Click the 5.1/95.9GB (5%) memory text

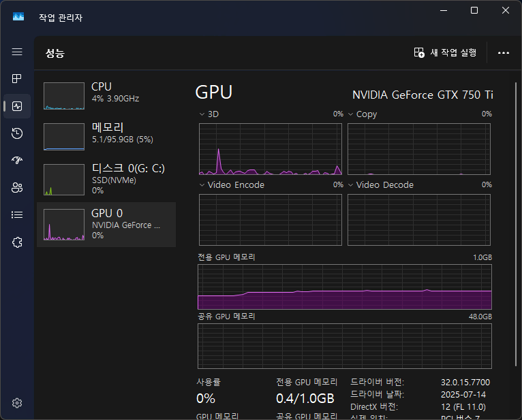pos(122,140)
